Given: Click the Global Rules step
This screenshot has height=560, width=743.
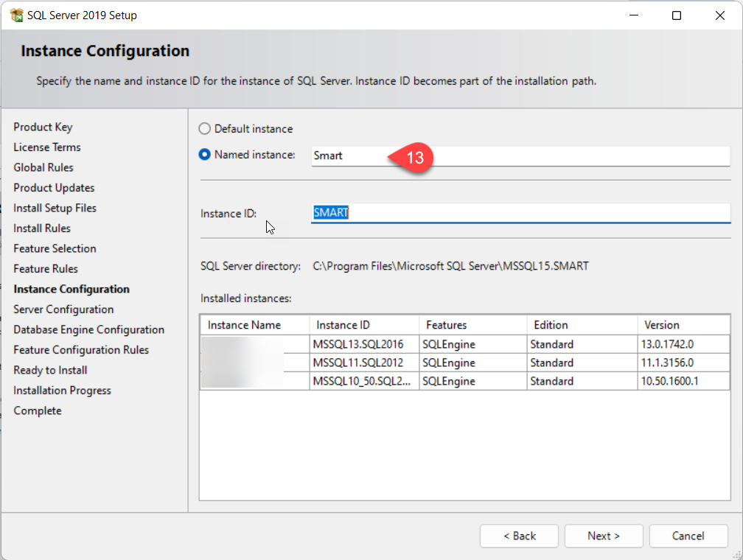Looking at the screenshot, I should tap(43, 168).
